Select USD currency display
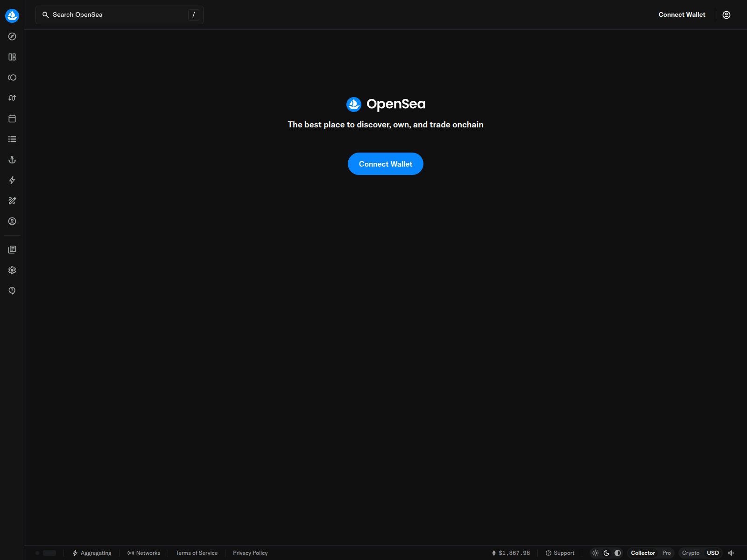 (713, 553)
